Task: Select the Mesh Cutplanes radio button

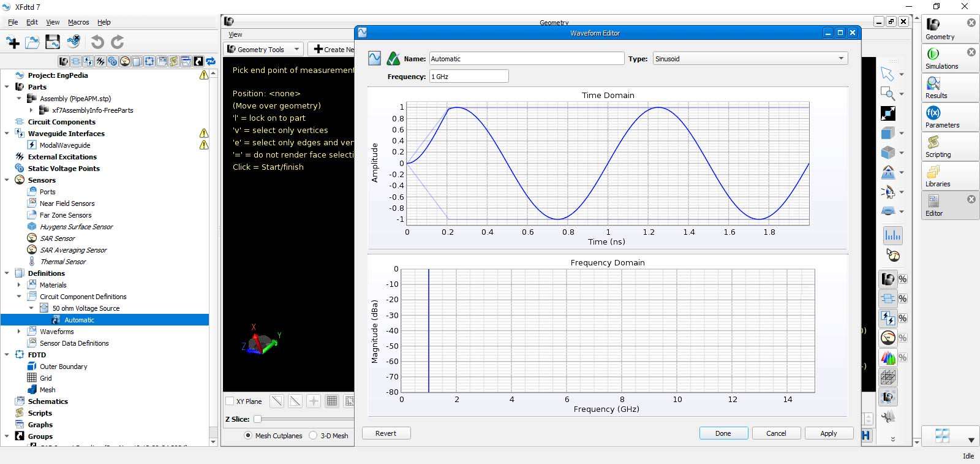Action: click(x=248, y=436)
